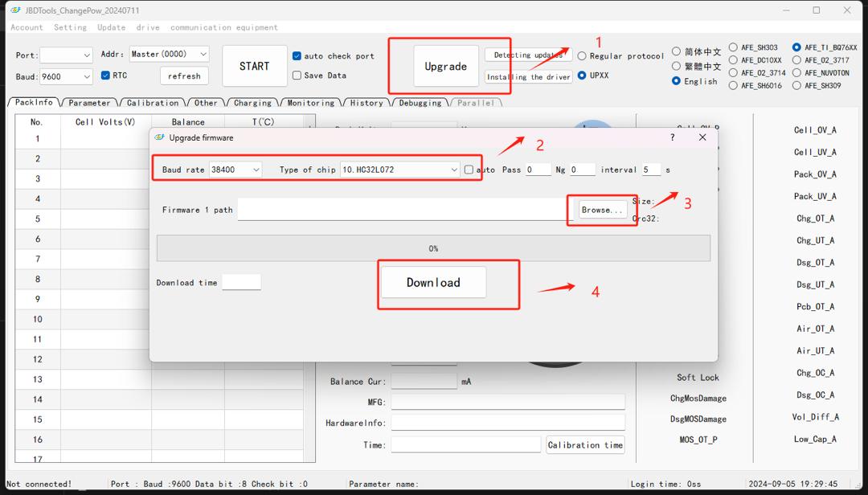
Task: Click the help question mark icon
Action: [673, 137]
